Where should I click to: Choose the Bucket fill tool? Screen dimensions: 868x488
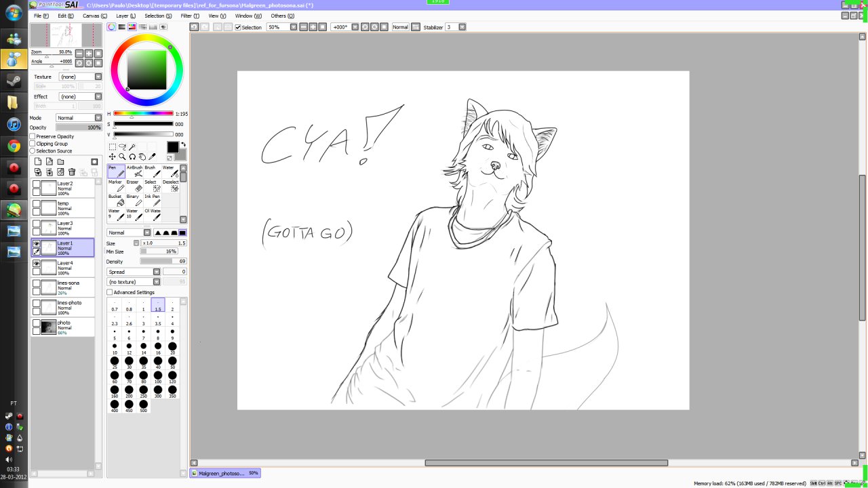pyautogui.click(x=116, y=200)
